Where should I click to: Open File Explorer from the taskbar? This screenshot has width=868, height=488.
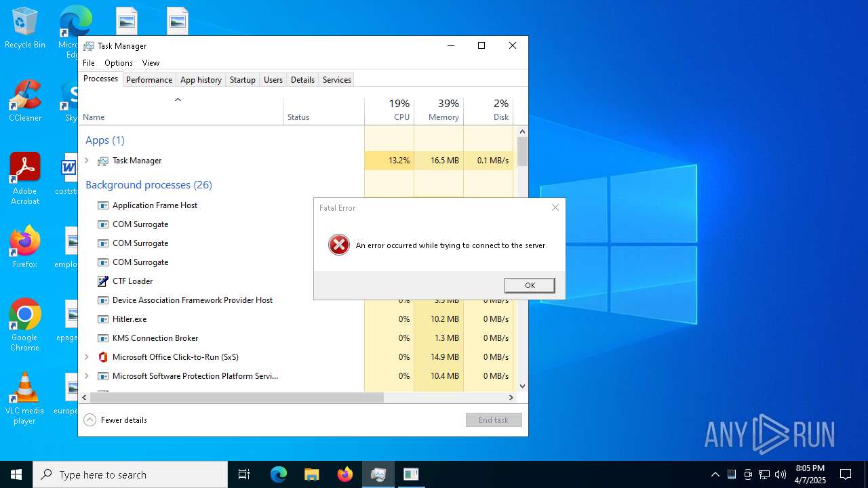(x=312, y=474)
